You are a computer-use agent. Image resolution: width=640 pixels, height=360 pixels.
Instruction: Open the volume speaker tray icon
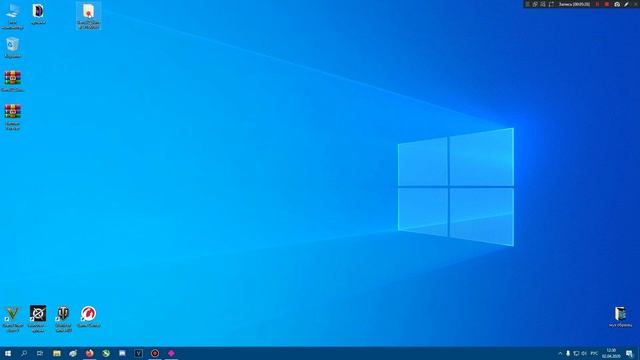584,353
